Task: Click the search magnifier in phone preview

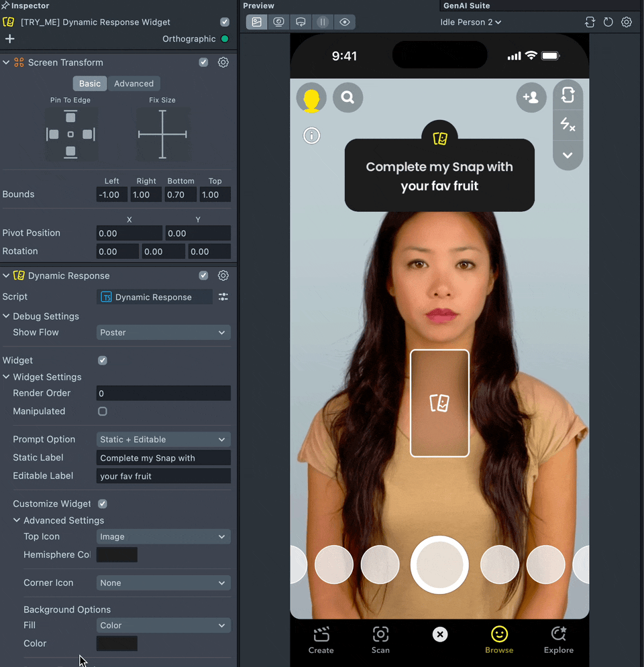Action: pyautogui.click(x=347, y=98)
